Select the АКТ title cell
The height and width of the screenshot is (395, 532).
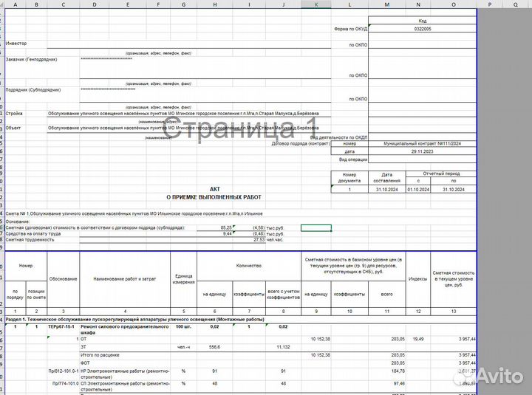click(214, 189)
